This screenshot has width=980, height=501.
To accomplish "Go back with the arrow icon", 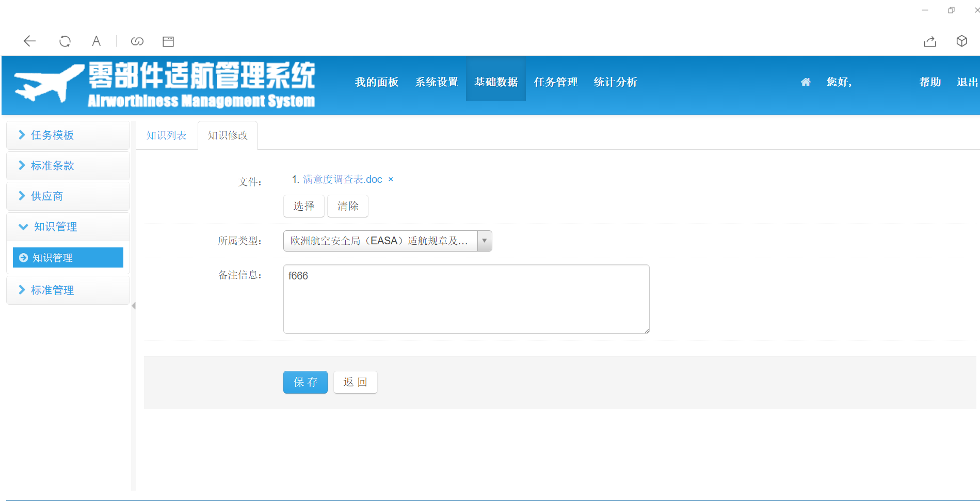I will 29,41.
